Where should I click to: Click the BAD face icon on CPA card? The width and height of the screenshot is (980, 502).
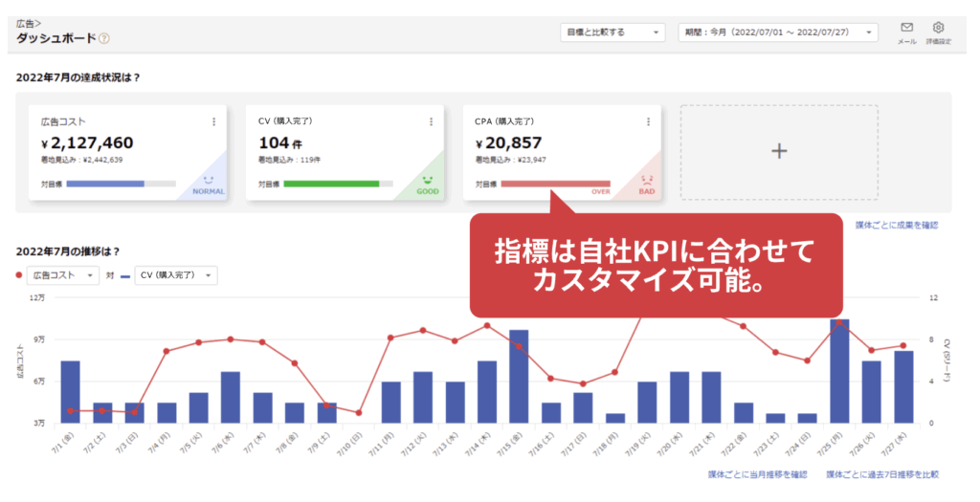[x=645, y=179]
